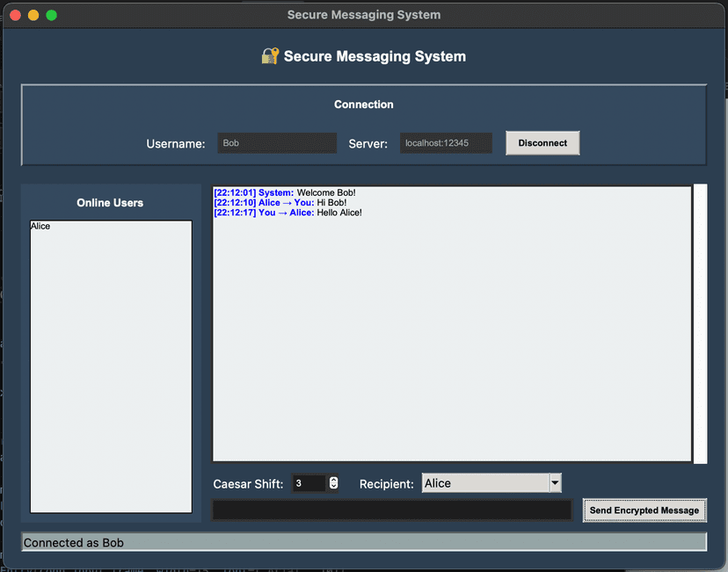Click the chat window scrollbar

(x=700, y=322)
